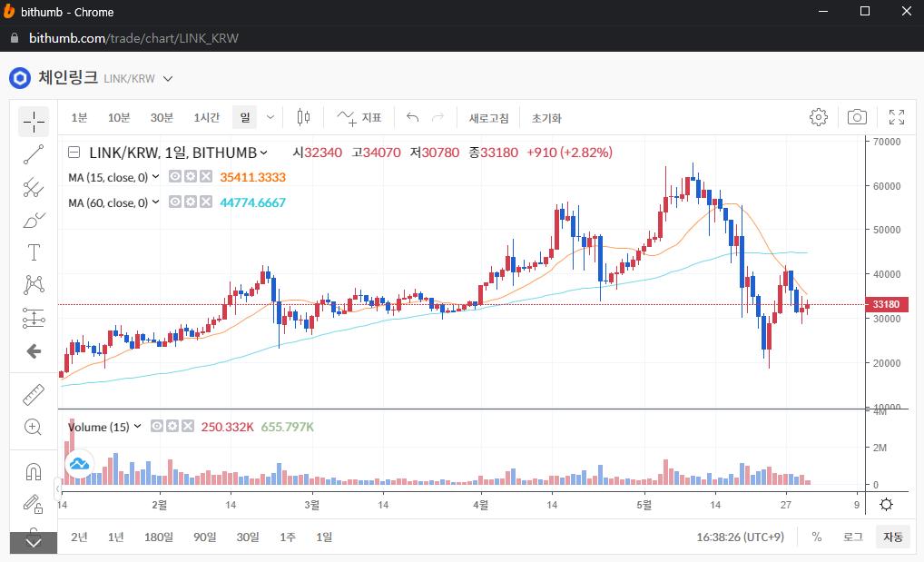This screenshot has width=924, height=562.
Task: Open the indicators (지표) menu
Action: (359, 118)
